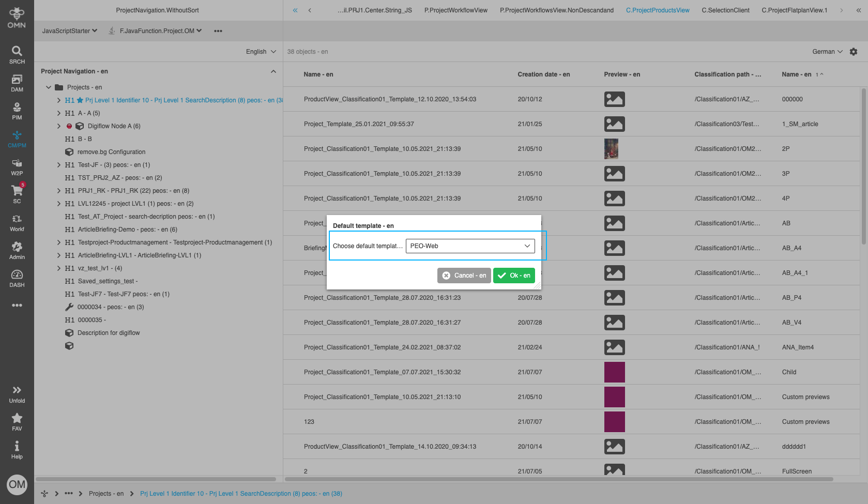The height and width of the screenshot is (504, 868).
Task: Go to the PIM module
Action: click(x=17, y=111)
